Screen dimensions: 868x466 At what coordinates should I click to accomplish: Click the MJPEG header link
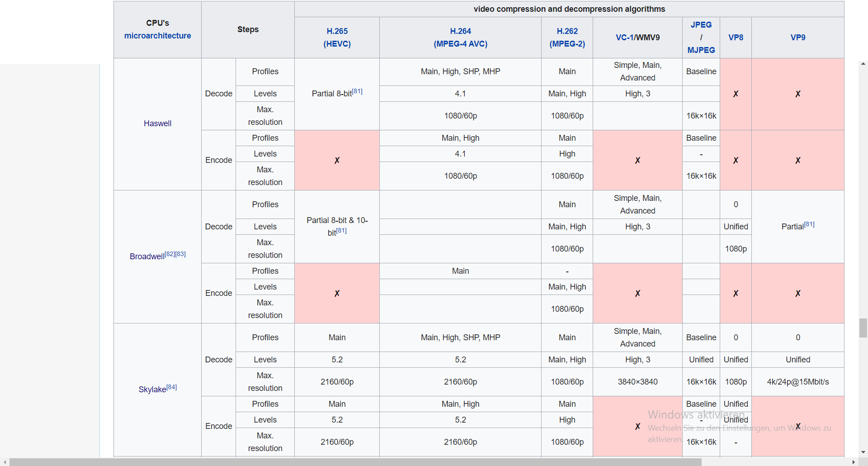(x=701, y=50)
